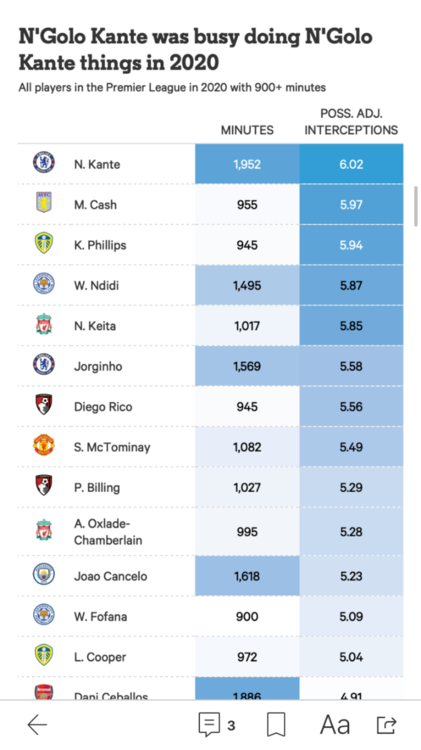Open the Aa text size settings
This screenshot has width=421, height=750.
pyautogui.click(x=335, y=725)
